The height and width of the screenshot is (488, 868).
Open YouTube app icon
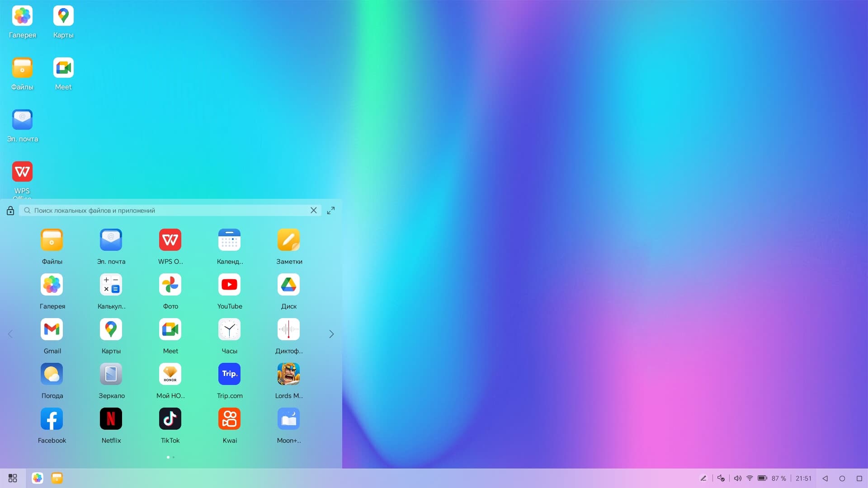click(229, 285)
